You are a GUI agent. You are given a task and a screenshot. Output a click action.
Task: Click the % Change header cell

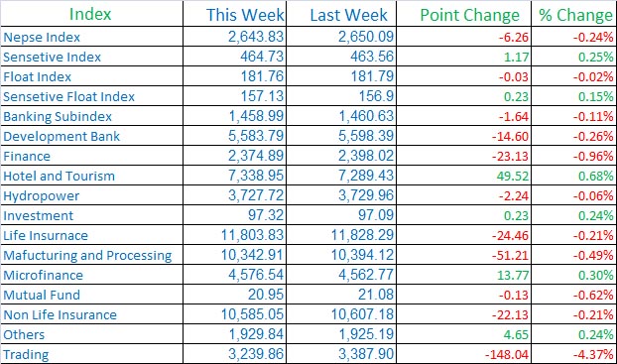(575, 15)
